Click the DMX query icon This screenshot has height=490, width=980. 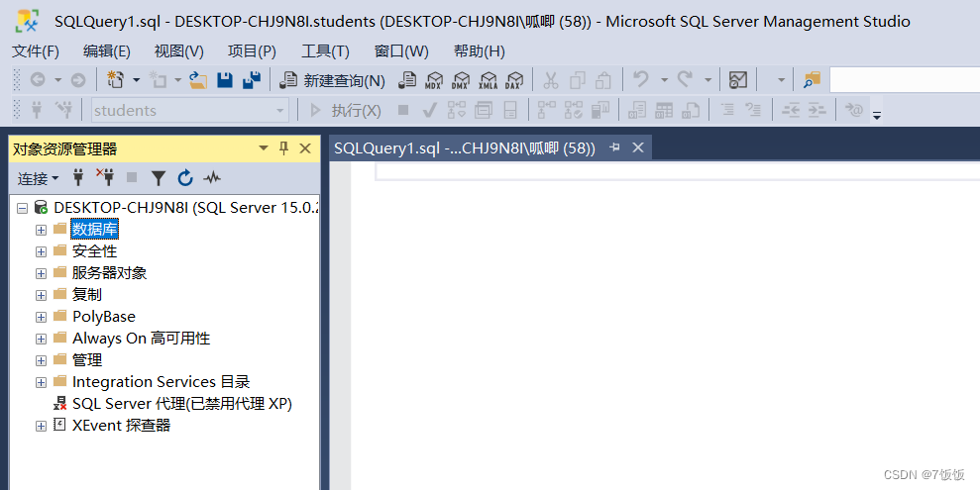(461, 80)
